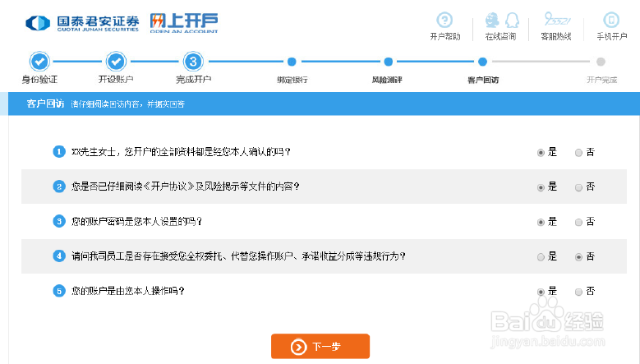Click the 完成开户 step label

[193, 79]
